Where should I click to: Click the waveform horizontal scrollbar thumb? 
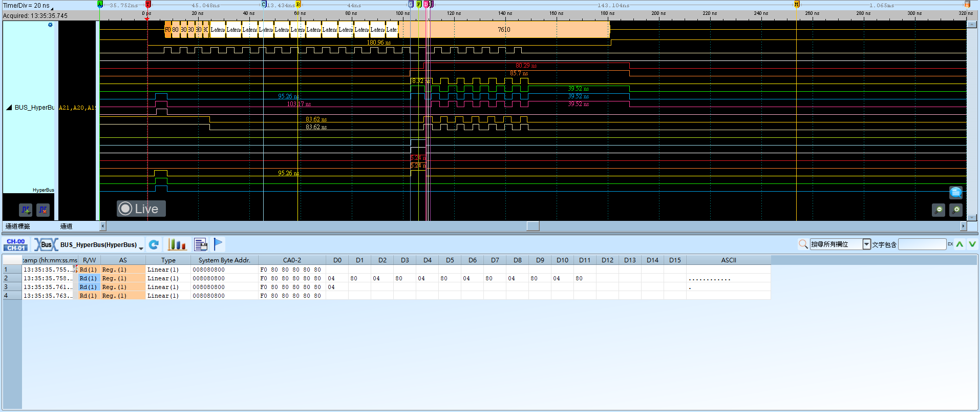[533, 226]
